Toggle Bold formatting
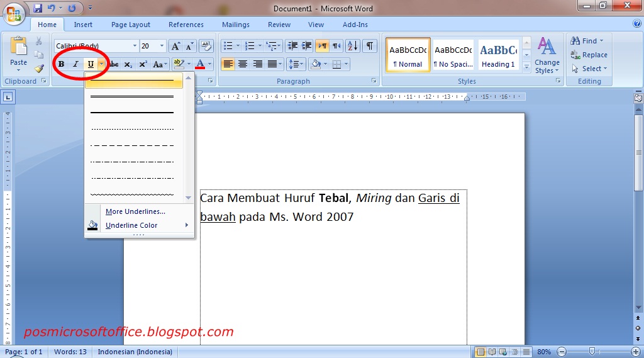Viewport: 644px width, 358px height. click(61, 64)
